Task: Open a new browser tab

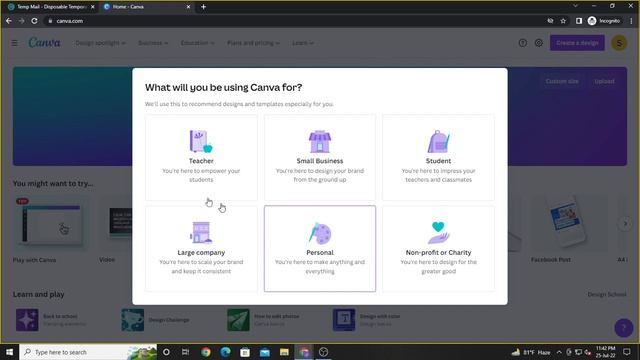Action: tap(203, 7)
